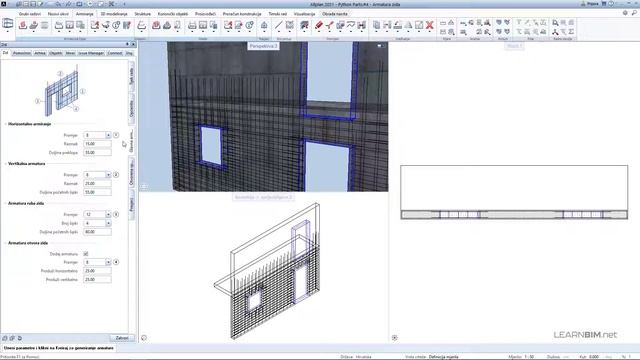Click the 80.00 field under Armatura ruba zida
Image resolution: width=640 pixels, height=360 pixels.
[97, 232]
